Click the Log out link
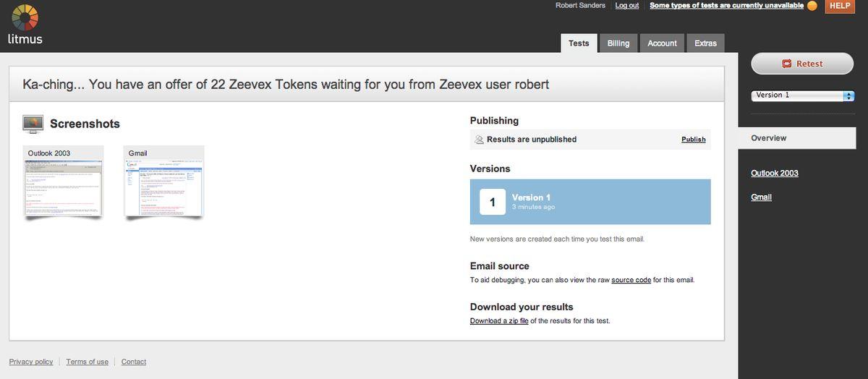This screenshot has width=868, height=379. click(x=627, y=6)
